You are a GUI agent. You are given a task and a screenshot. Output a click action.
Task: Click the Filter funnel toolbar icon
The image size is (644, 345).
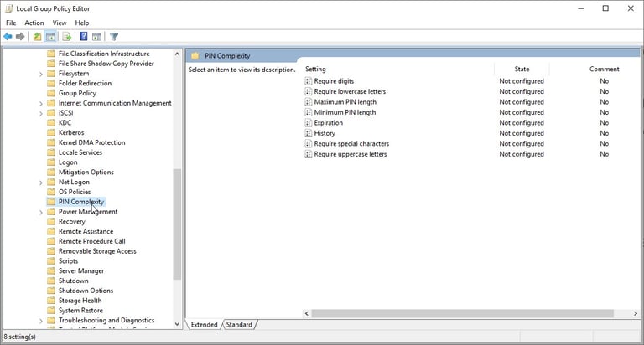coord(114,37)
